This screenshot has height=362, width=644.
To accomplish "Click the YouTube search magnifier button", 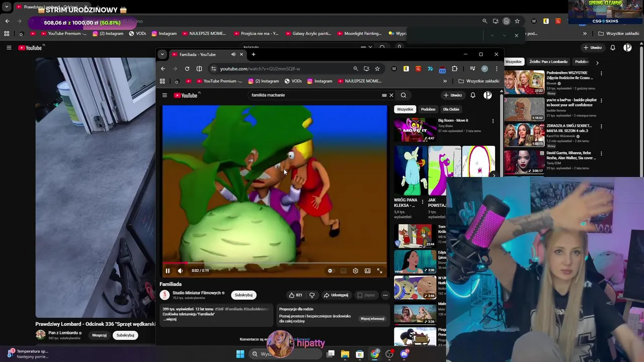I will point(404,95).
